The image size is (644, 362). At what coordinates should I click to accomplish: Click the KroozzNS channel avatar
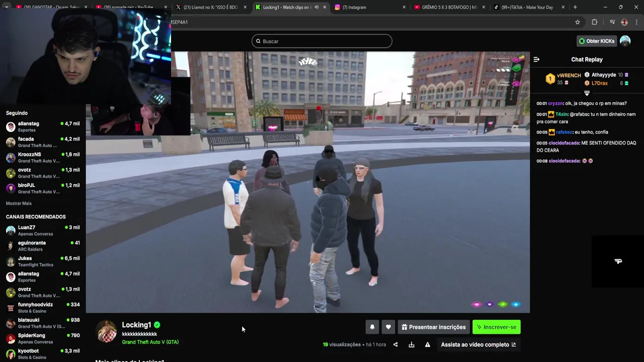11,158
